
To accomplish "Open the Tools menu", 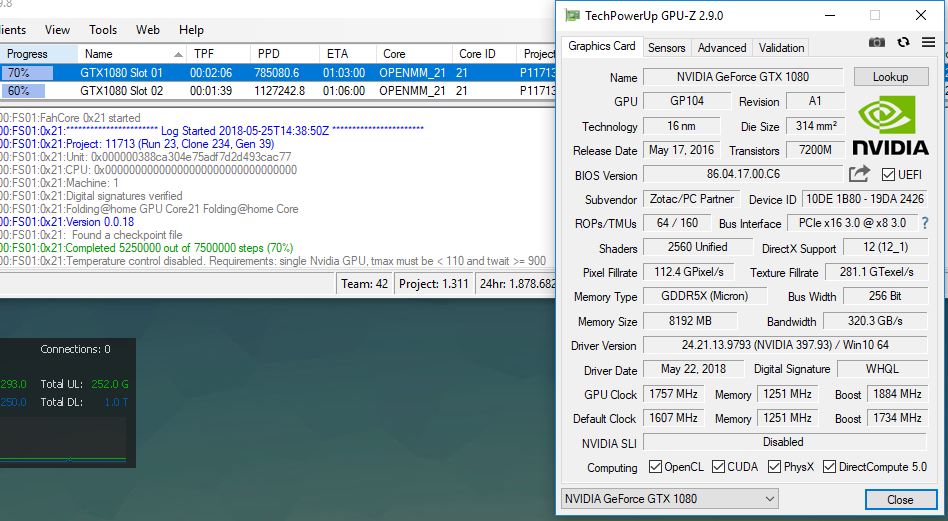I will [x=103, y=30].
